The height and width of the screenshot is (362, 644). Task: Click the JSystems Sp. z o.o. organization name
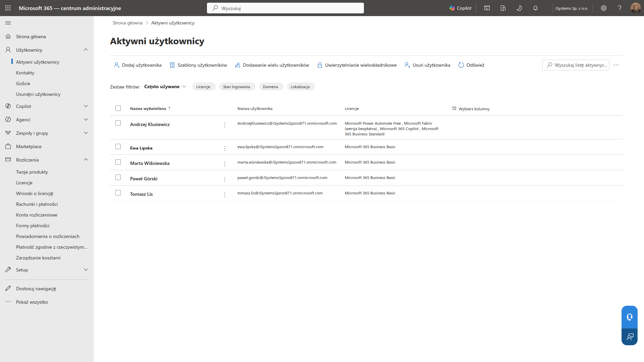tap(572, 8)
